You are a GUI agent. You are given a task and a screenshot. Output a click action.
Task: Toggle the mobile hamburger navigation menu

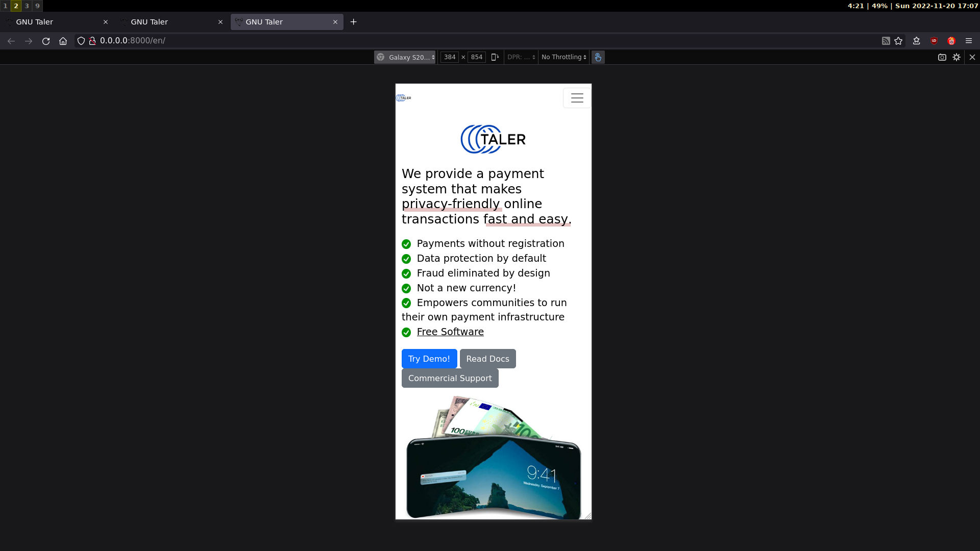click(577, 98)
